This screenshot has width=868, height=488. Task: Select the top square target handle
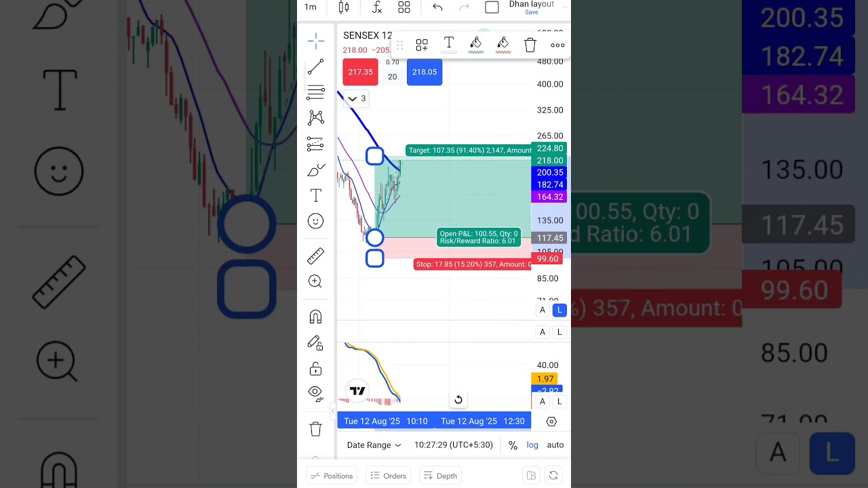pos(375,157)
